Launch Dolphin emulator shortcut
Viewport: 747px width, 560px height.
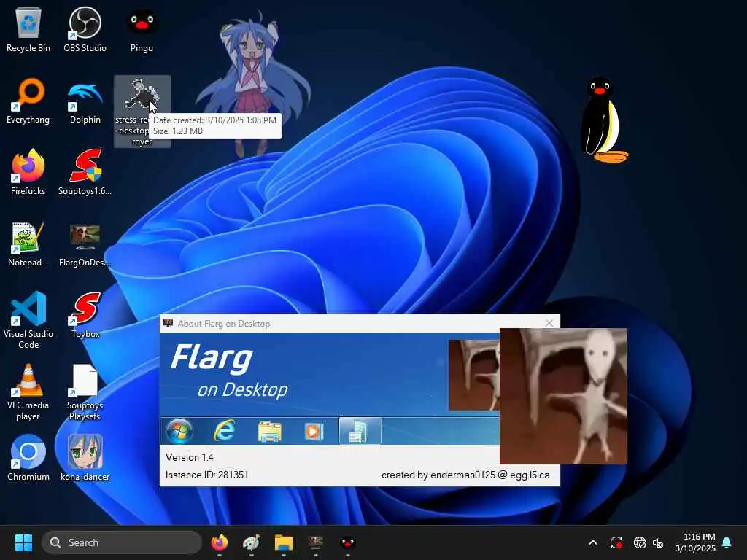click(85, 101)
